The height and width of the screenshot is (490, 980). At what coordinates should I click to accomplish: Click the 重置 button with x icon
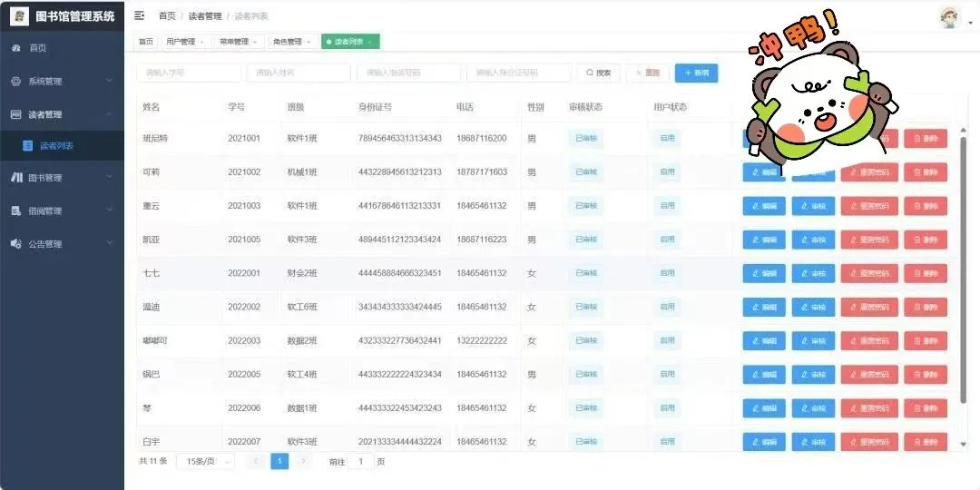click(x=648, y=73)
